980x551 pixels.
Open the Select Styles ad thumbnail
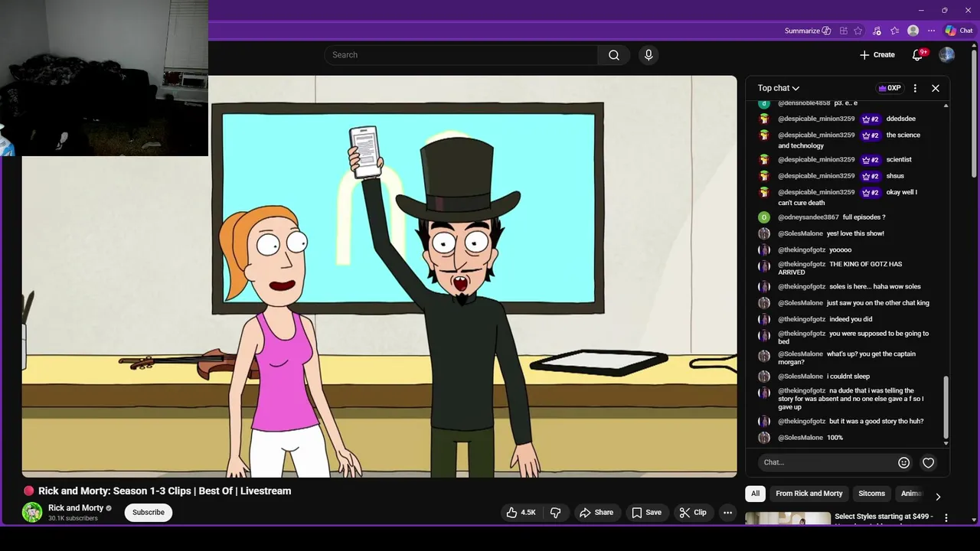(x=788, y=518)
